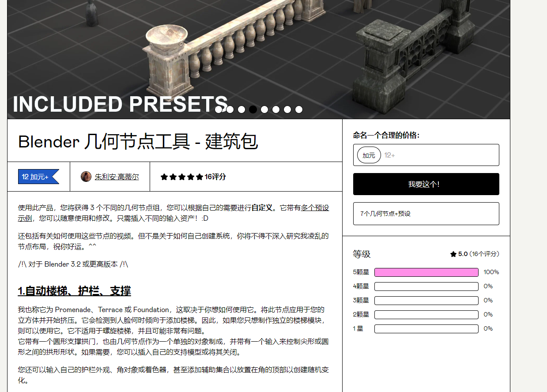The width and height of the screenshot is (547, 392).
Task: Click the five-star rating icons
Action: click(182, 177)
